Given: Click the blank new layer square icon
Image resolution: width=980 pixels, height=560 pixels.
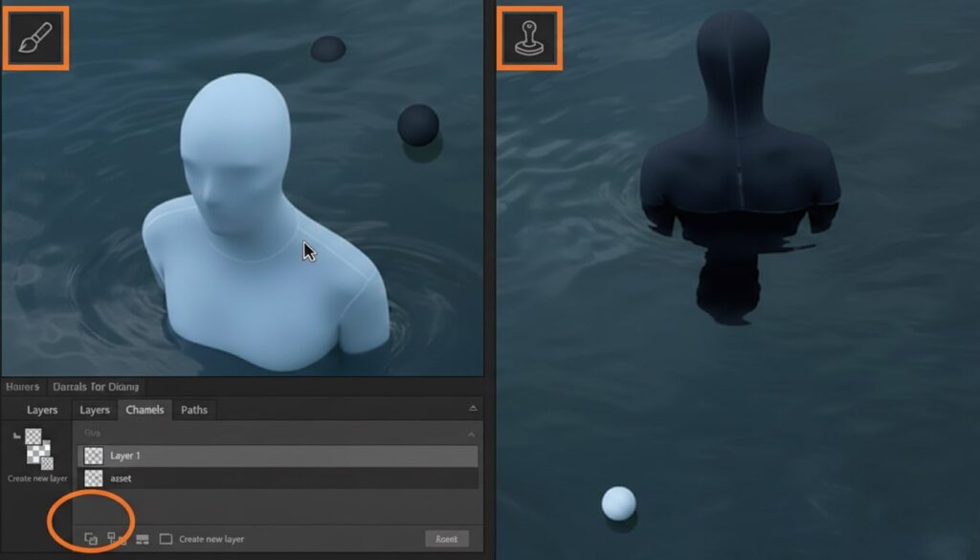Looking at the screenshot, I should coord(167,538).
